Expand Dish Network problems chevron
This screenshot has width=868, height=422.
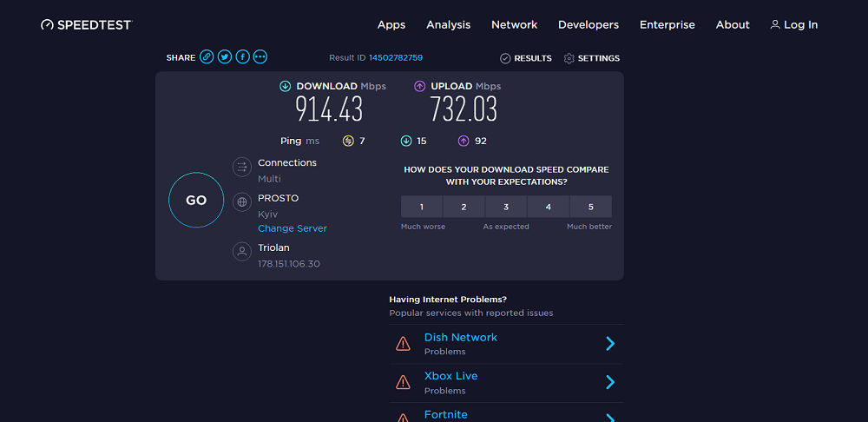coord(610,343)
